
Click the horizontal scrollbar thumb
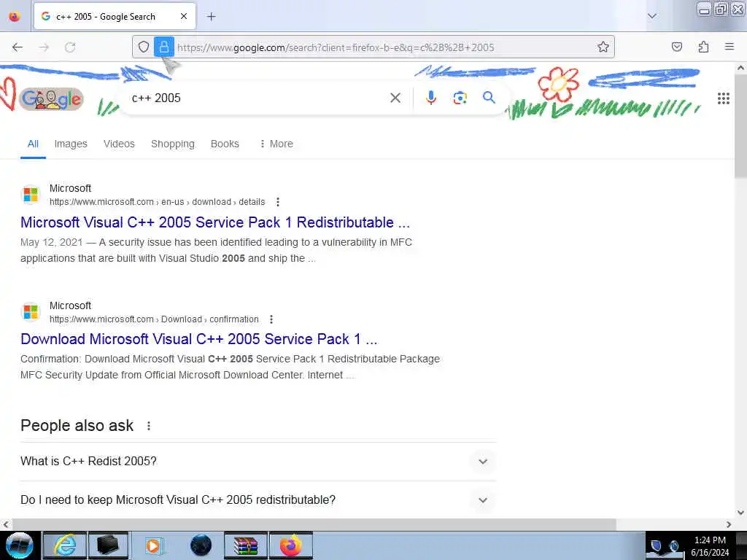point(314,524)
